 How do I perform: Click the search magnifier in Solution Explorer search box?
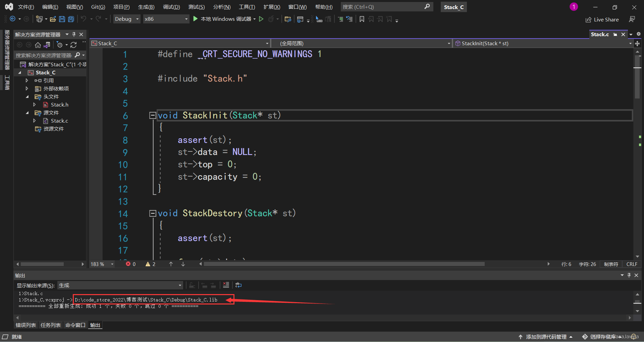pyautogui.click(x=77, y=55)
